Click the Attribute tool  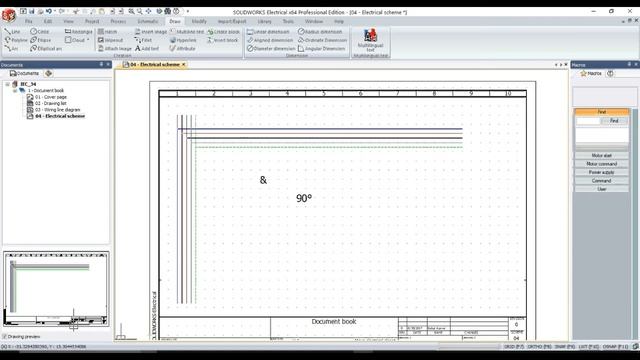(182, 49)
